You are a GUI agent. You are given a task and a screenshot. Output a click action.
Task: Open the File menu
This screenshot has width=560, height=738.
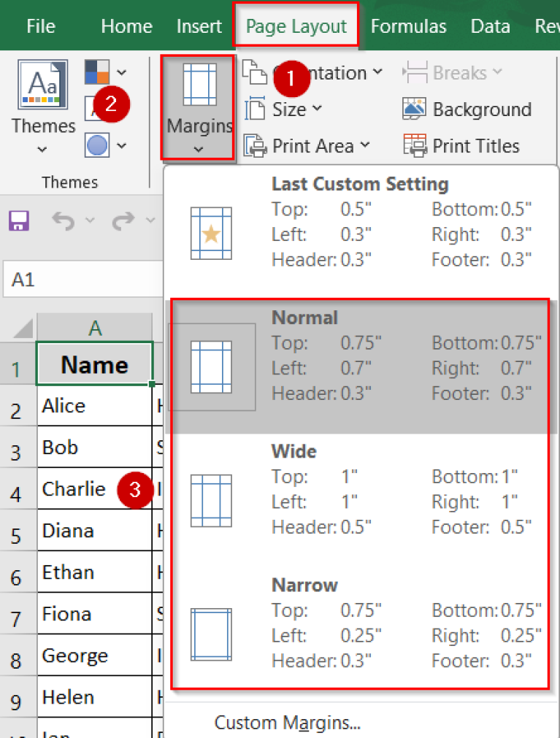(x=40, y=26)
